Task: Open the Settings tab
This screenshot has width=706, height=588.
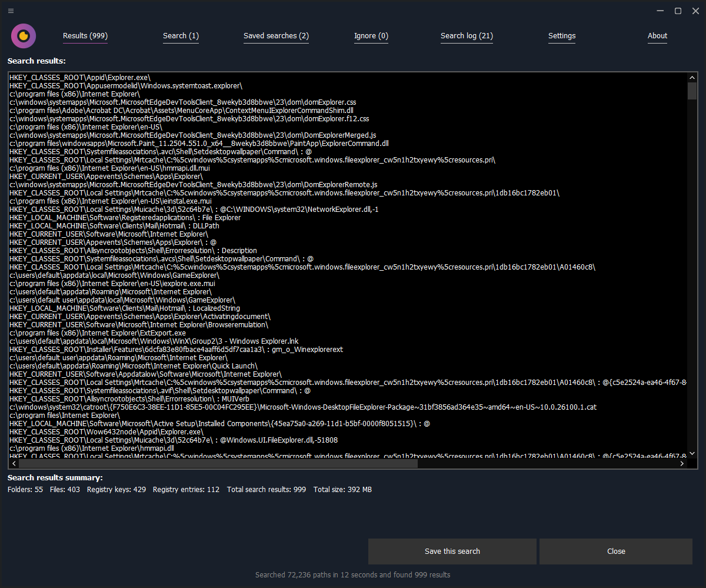Action: 562,36
